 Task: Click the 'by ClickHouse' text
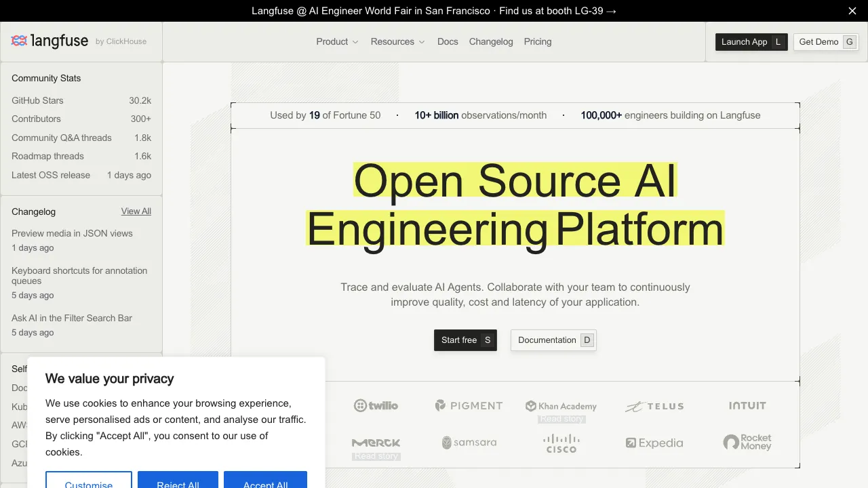point(121,41)
